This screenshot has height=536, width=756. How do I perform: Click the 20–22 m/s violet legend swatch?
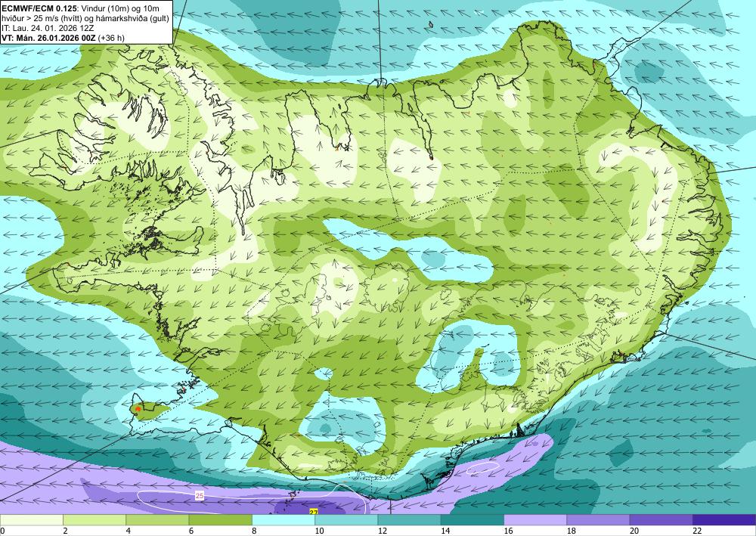point(661,520)
